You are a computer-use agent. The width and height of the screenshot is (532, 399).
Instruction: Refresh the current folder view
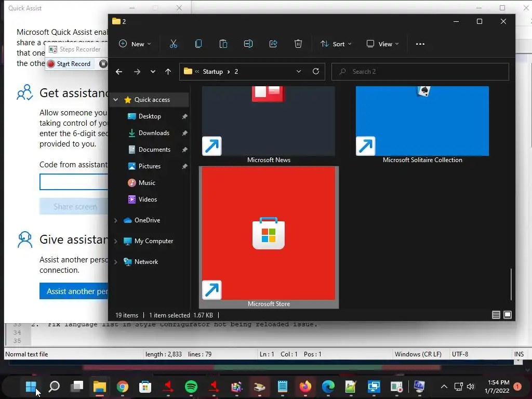(x=316, y=71)
